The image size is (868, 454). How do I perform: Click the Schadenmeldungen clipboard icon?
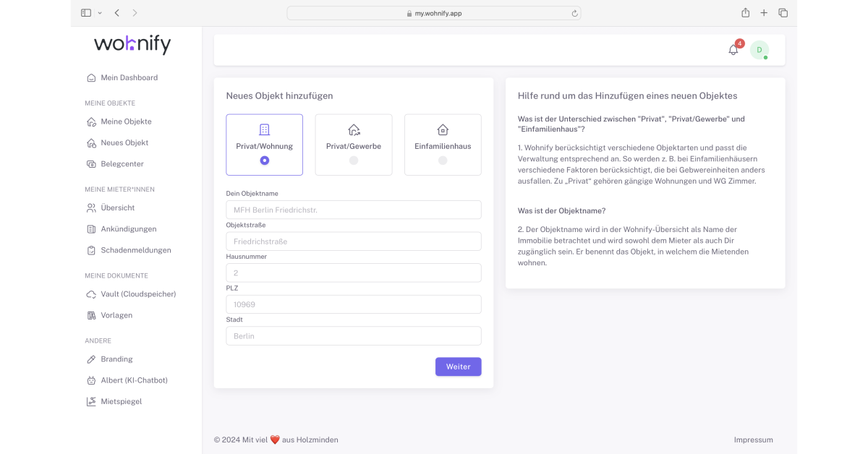click(x=91, y=250)
